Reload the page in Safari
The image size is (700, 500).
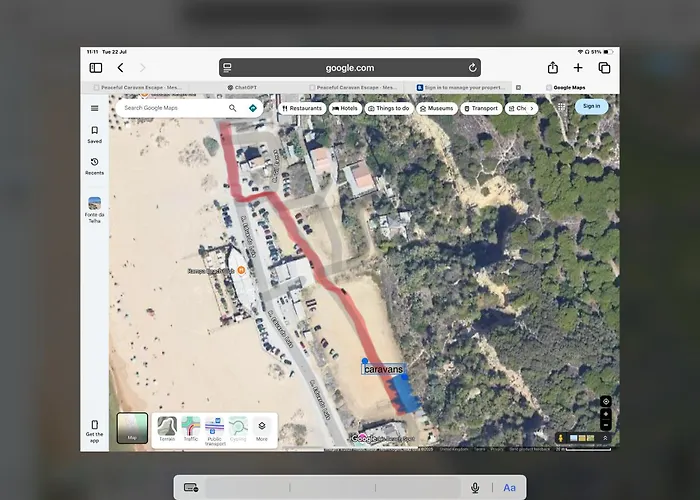[472, 68]
